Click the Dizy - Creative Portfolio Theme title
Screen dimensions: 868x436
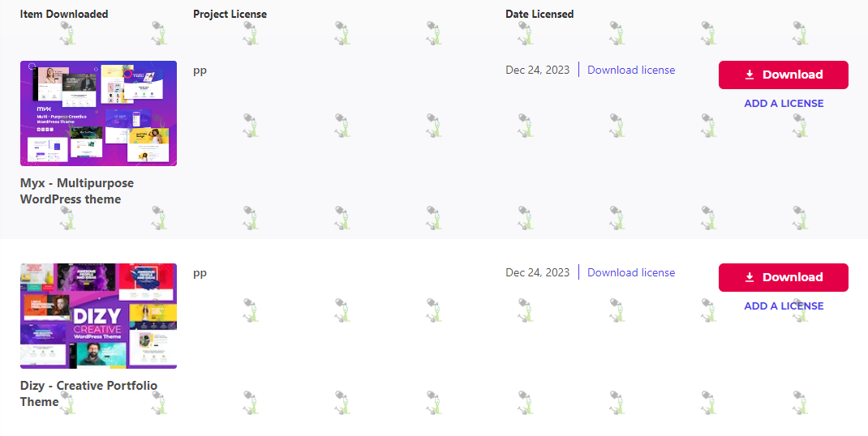[88, 393]
